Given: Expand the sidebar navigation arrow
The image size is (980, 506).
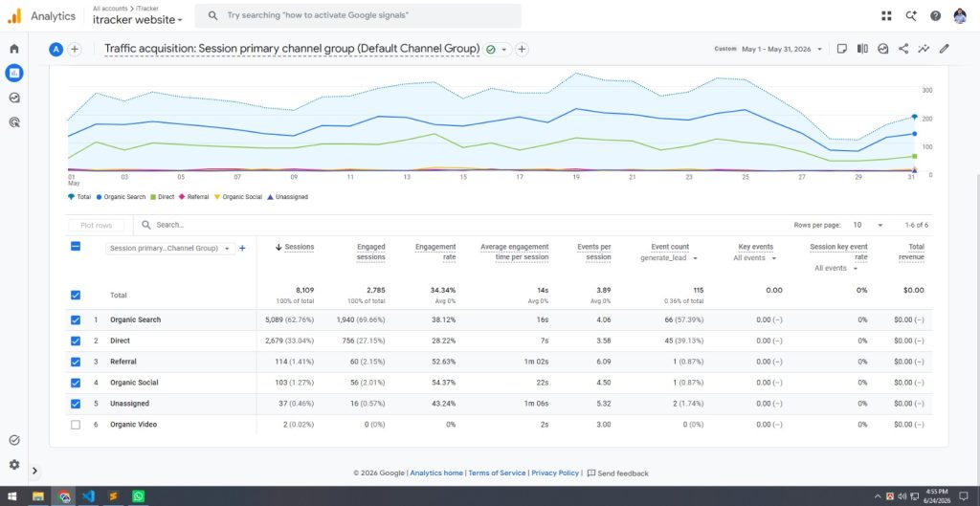Looking at the screenshot, I should pyautogui.click(x=34, y=471).
